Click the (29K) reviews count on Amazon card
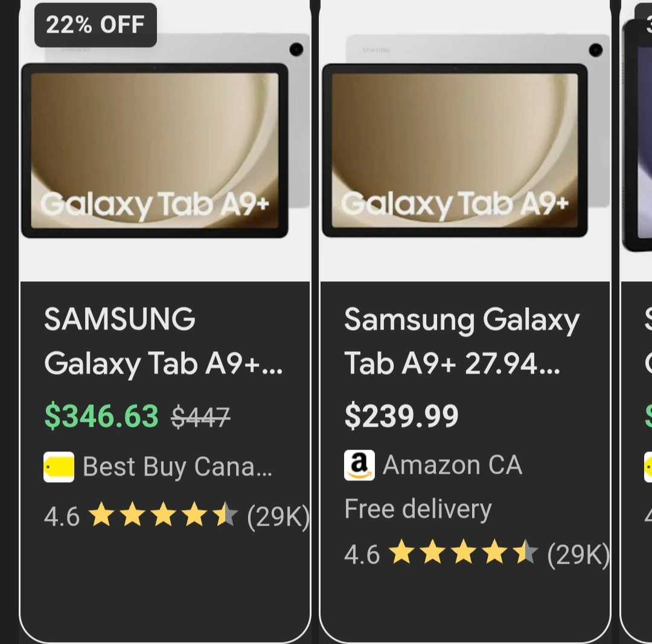Screen dimensions: 652x644 (578, 554)
